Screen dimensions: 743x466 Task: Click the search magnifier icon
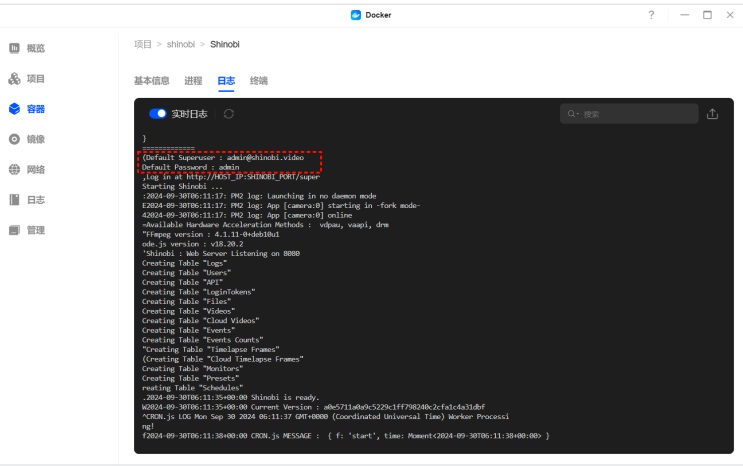tap(572, 114)
